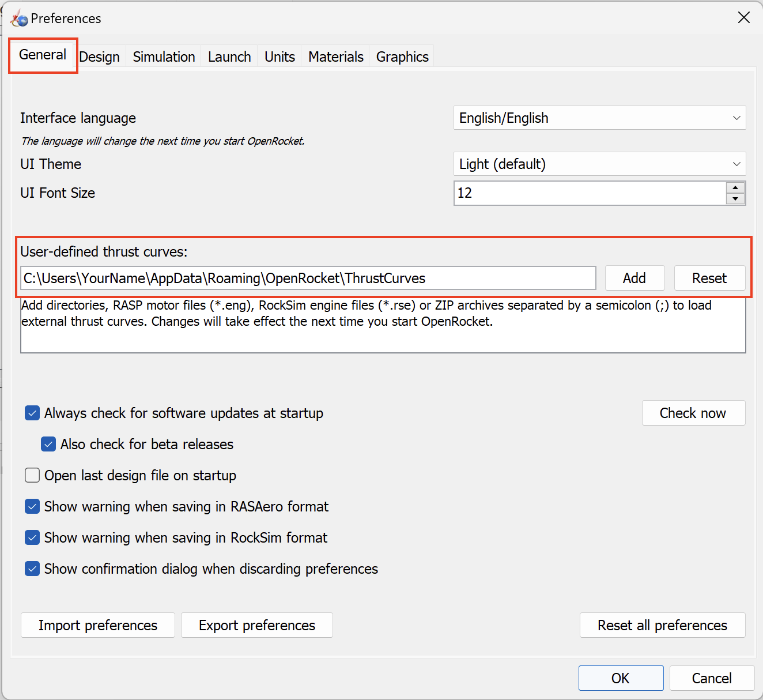Open the Interface language dropdown
The width and height of the screenshot is (763, 700).
point(599,118)
